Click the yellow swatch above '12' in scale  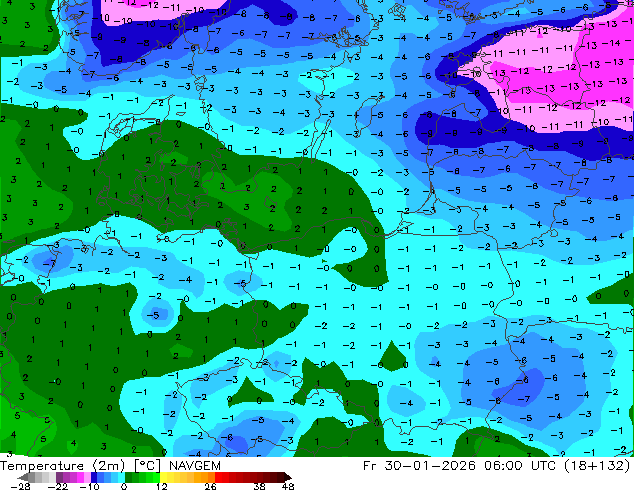click(x=163, y=477)
